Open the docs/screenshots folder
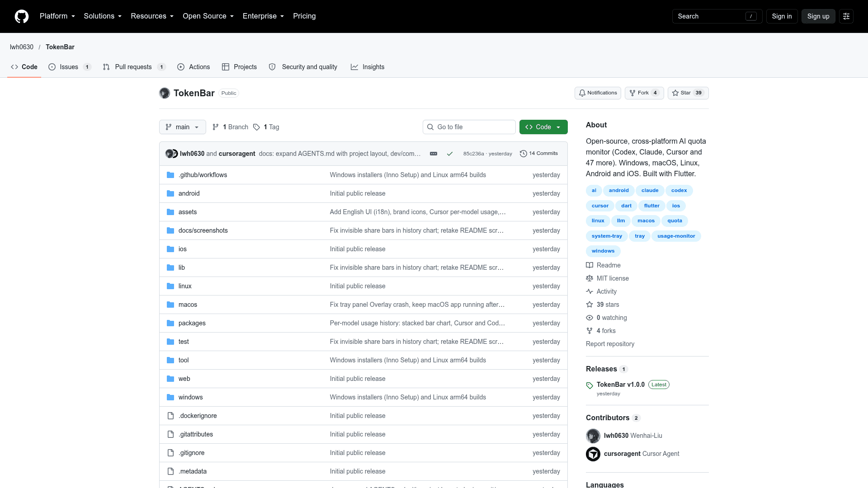The height and width of the screenshot is (488, 868). coord(203,230)
